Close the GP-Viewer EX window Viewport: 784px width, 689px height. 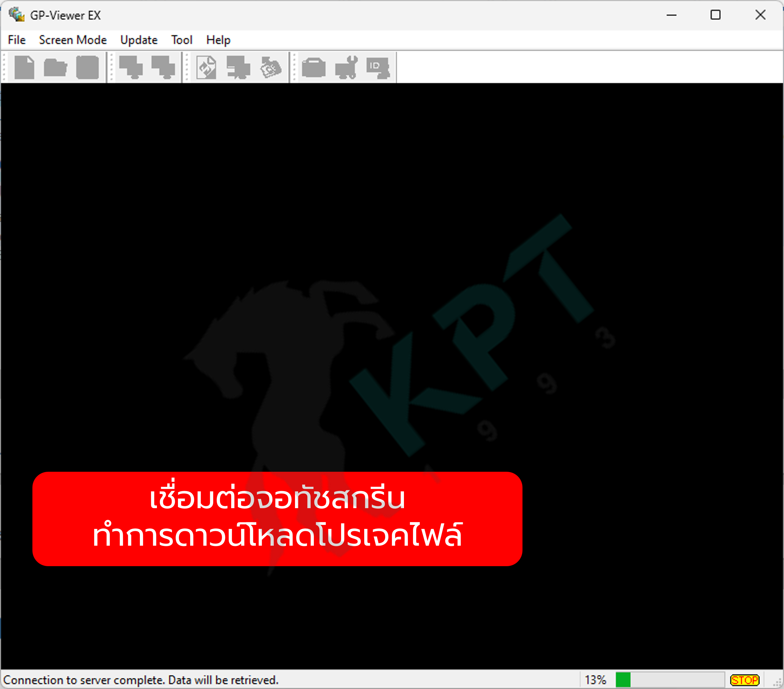(760, 15)
